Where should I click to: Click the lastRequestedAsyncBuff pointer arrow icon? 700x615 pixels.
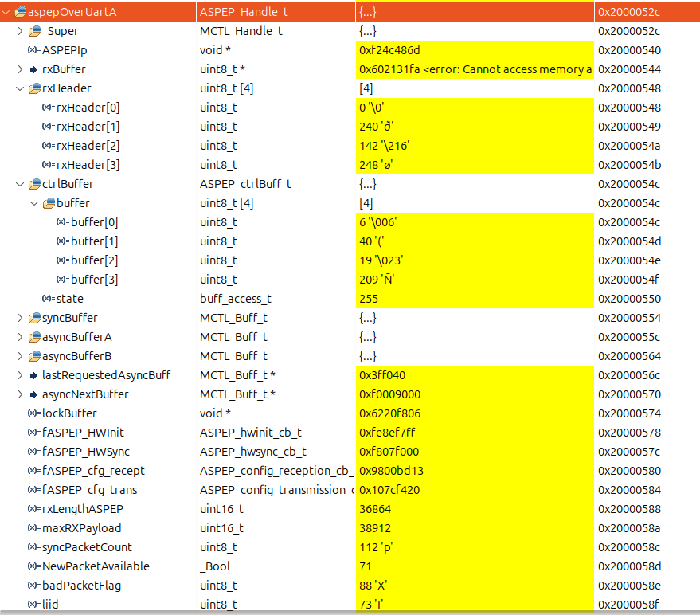33,375
